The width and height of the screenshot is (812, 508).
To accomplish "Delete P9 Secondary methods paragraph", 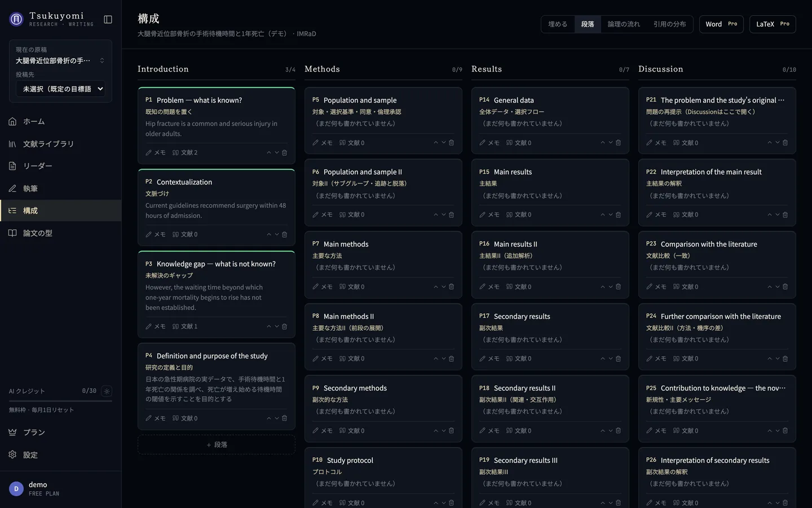I will point(451,431).
